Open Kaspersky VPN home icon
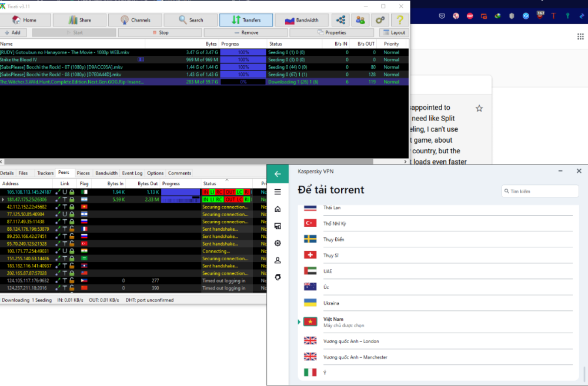This screenshot has height=386, width=588. 278,209
